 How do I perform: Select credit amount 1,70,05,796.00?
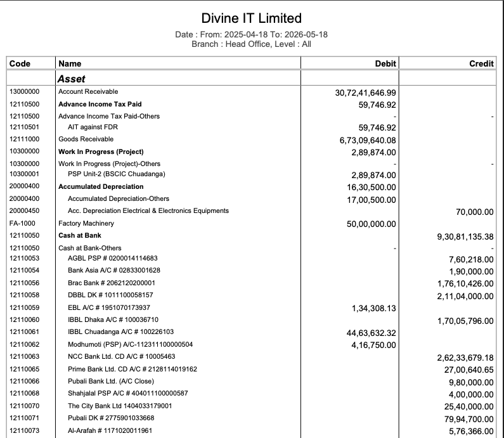[465, 321]
